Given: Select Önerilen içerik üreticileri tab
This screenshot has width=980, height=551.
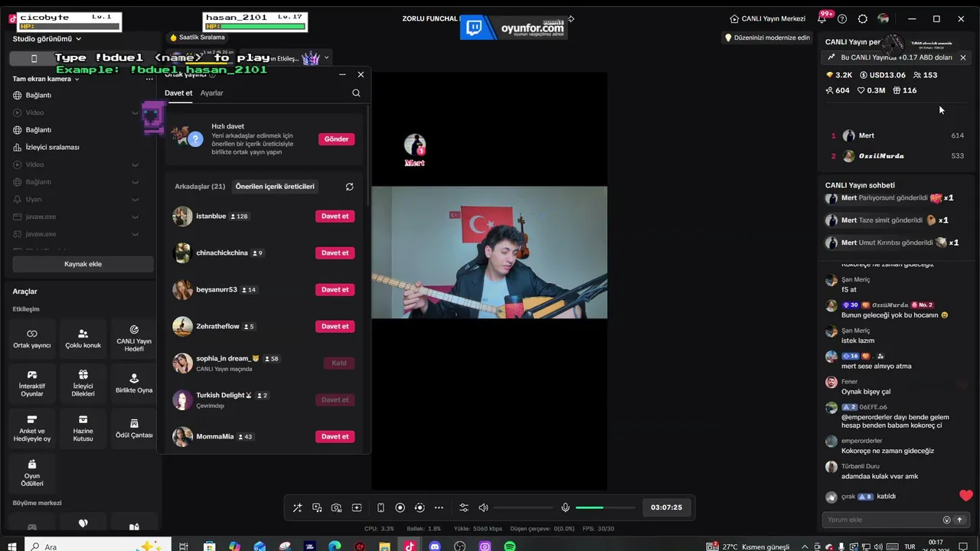Looking at the screenshot, I should (275, 187).
